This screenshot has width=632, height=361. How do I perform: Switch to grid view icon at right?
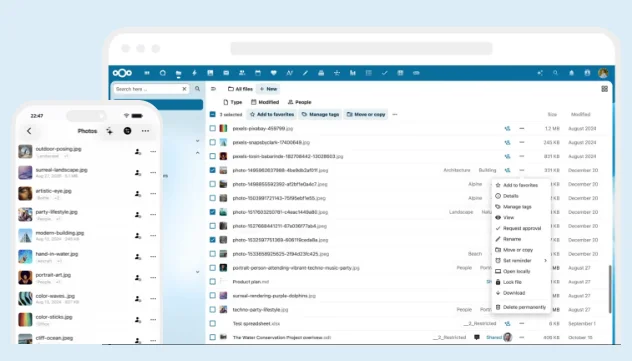tap(605, 89)
